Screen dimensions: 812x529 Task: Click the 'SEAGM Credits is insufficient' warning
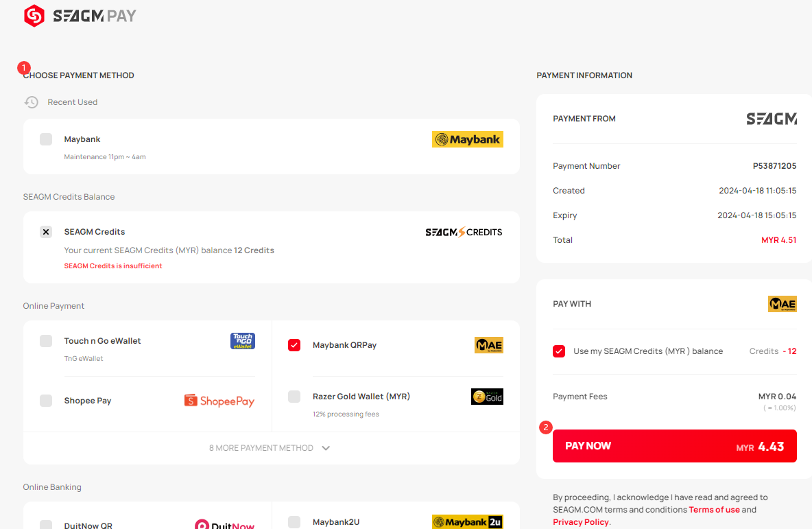pos(113,266)
